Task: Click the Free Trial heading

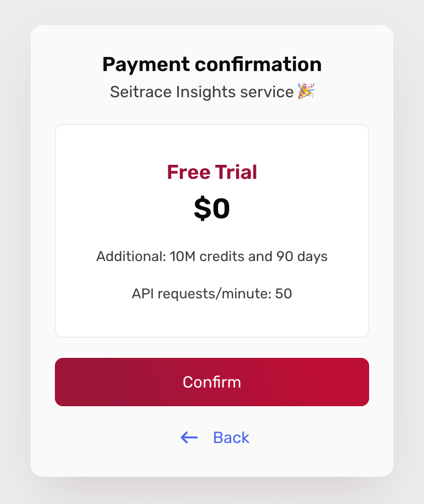Action: (211, 172)
